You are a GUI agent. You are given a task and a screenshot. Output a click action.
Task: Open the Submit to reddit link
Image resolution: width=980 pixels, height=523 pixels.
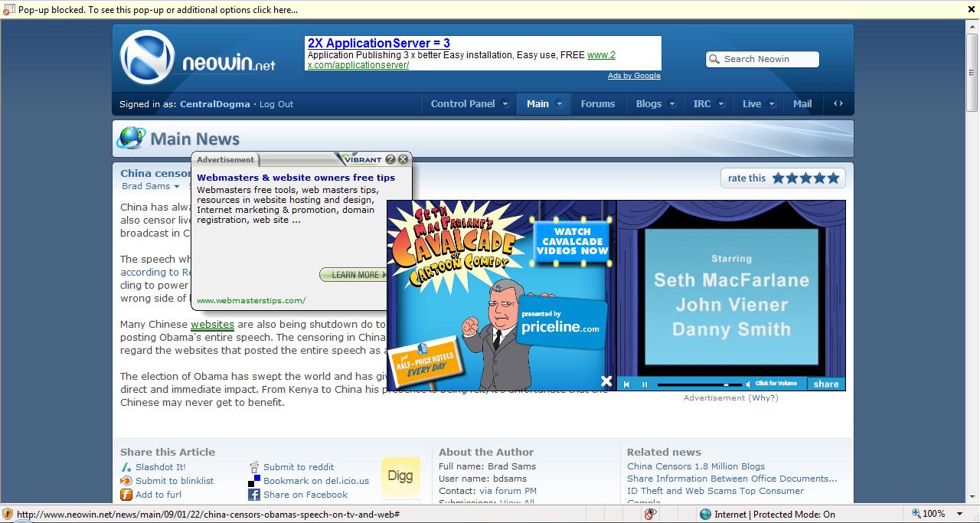pos(299,467)
